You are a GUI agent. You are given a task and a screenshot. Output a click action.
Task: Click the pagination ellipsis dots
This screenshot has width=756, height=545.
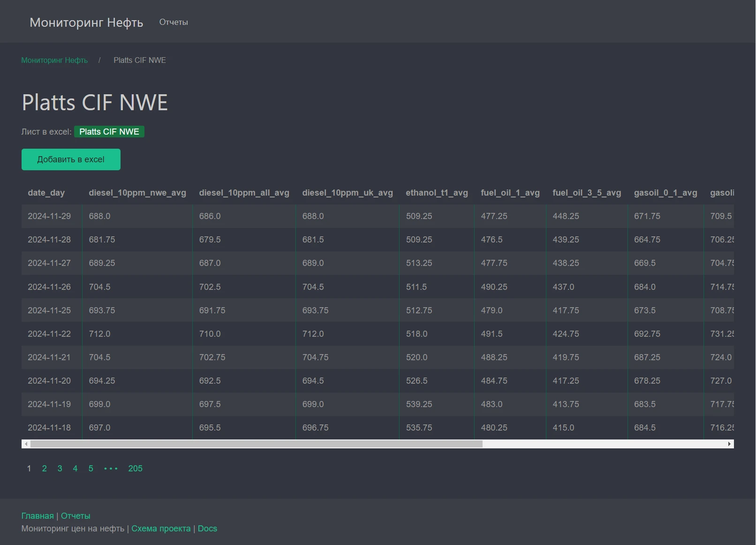[111, 469]
